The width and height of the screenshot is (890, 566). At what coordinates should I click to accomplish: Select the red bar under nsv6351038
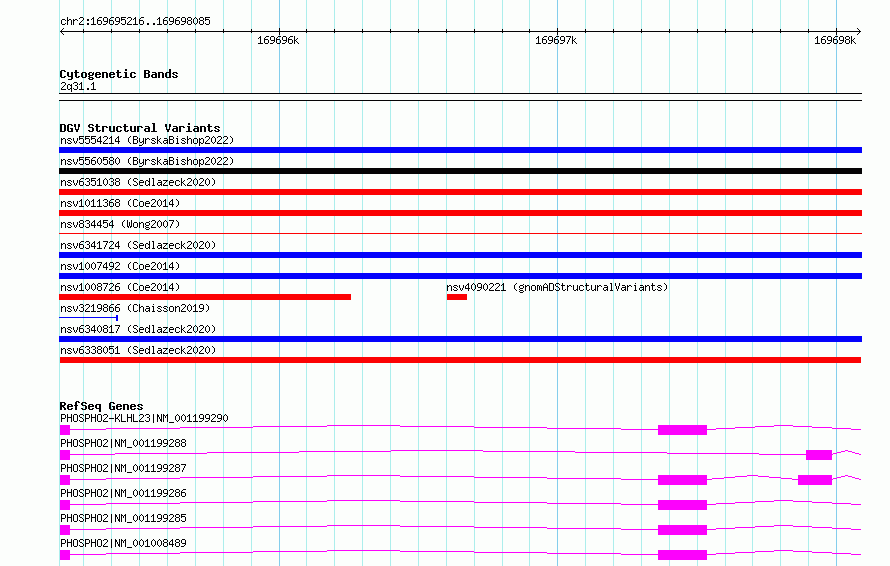(460, 192)
